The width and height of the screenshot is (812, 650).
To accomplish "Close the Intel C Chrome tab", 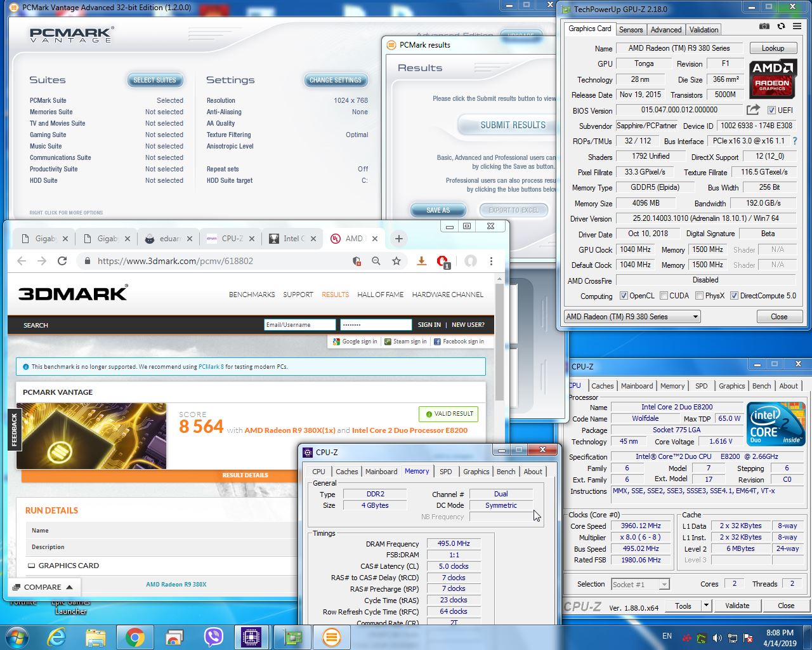I will [x=313, y=239].
